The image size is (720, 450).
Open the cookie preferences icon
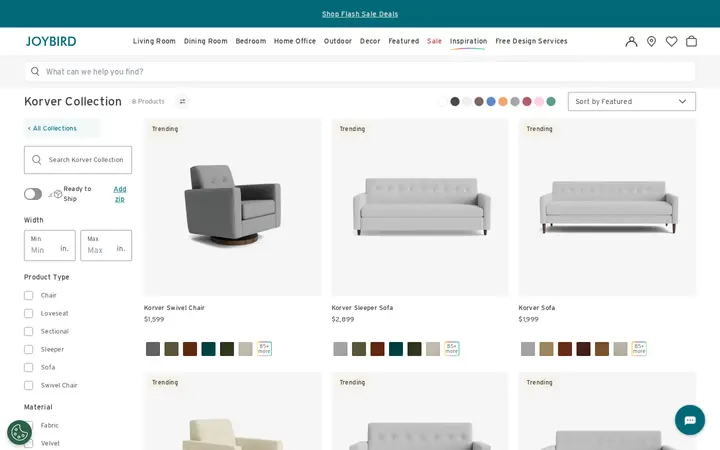pyautogui.click(x=19, y=433)
